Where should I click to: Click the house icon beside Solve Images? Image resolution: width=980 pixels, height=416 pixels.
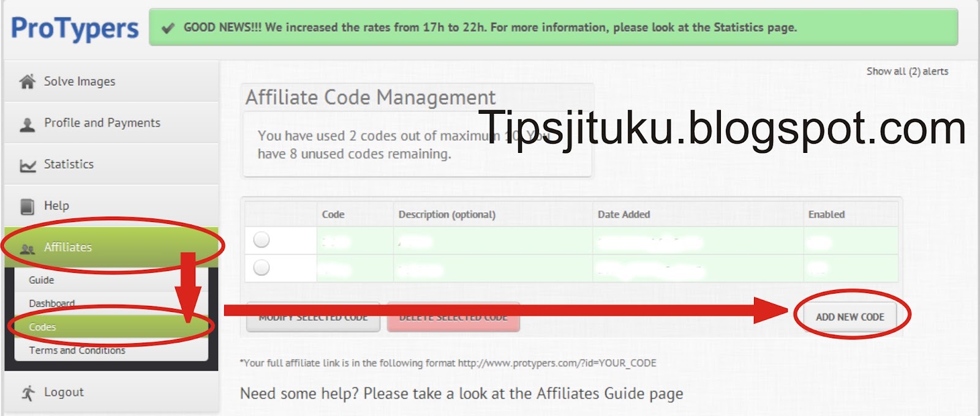28,81
